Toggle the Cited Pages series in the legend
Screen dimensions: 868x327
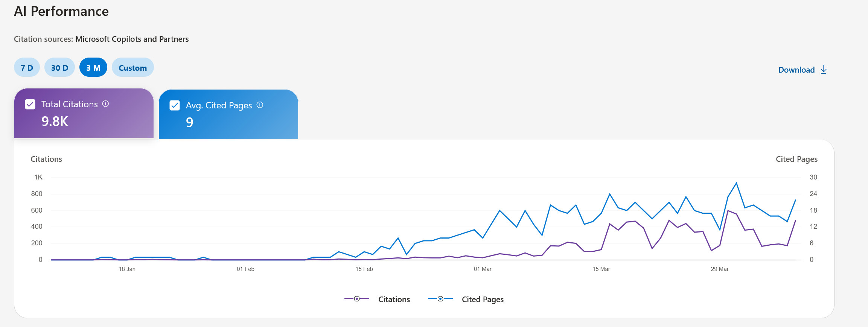(482, 299)
